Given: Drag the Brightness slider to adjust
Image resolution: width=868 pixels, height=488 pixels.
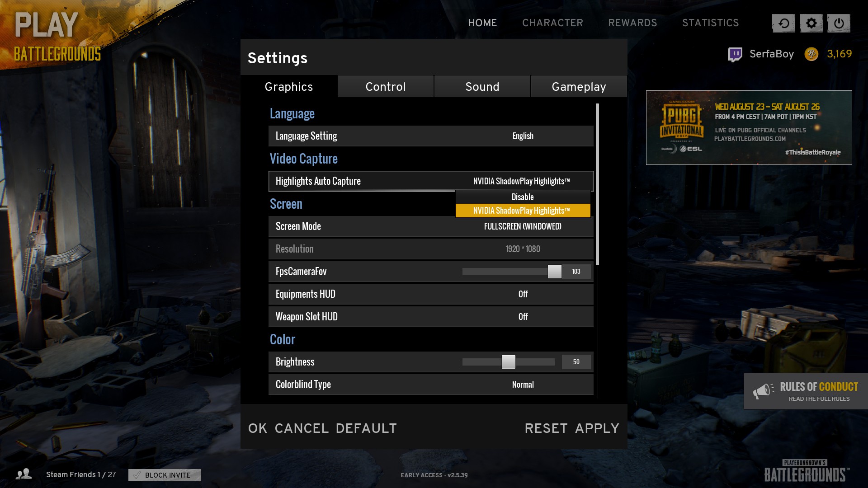Looking at the screenshot, I should coord(509,361).
